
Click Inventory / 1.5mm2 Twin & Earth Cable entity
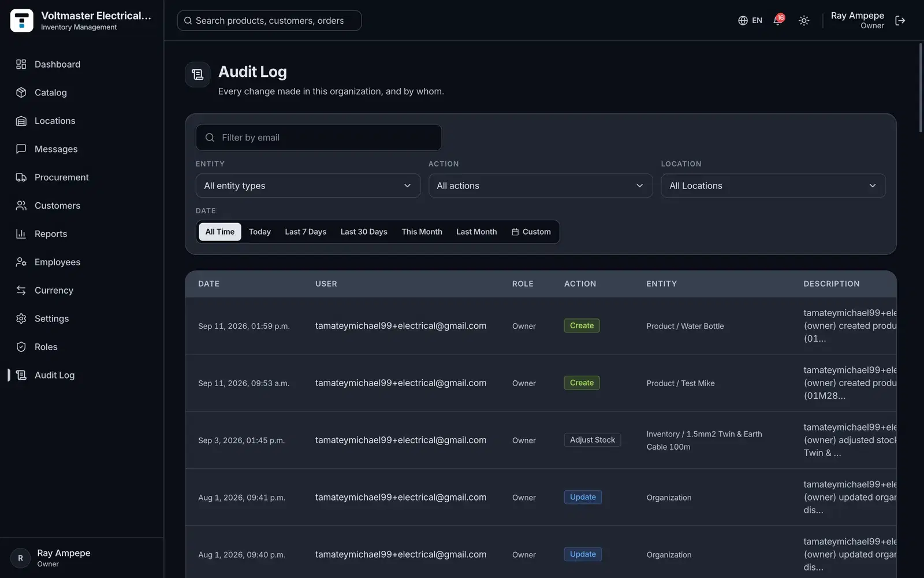704,440
